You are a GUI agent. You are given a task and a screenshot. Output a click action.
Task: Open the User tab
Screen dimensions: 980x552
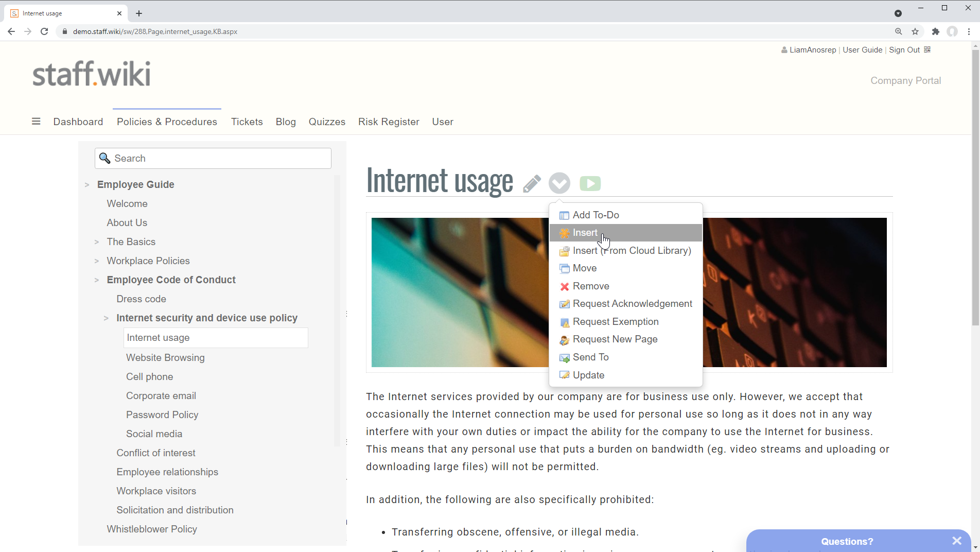(443, 122)
